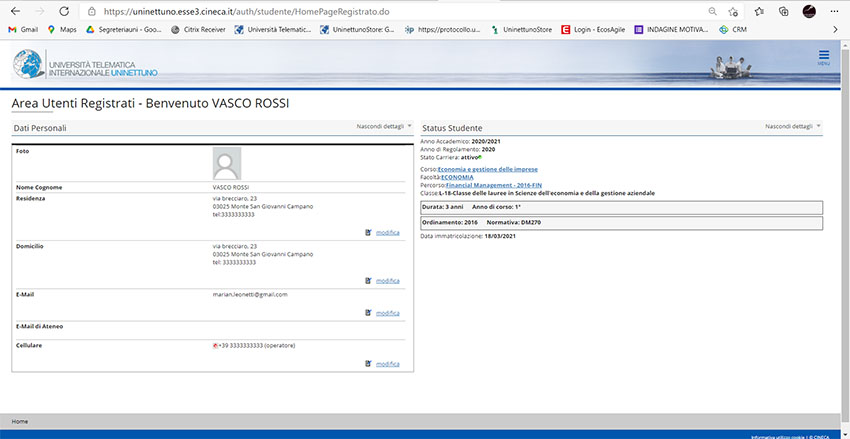Click the zoom magnifier icon in address bar
Image resolution: width=850 pixels, height=439 pixels.
click(x=712, y=11)
